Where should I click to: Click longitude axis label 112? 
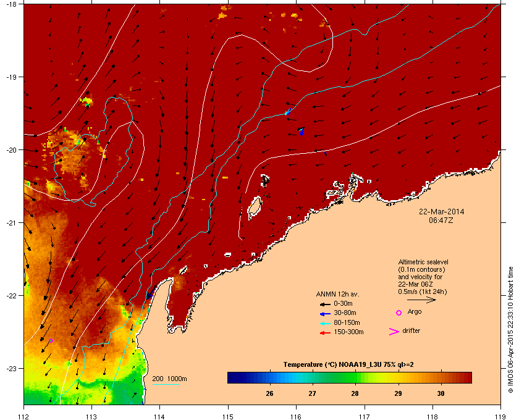click(23, 416)
